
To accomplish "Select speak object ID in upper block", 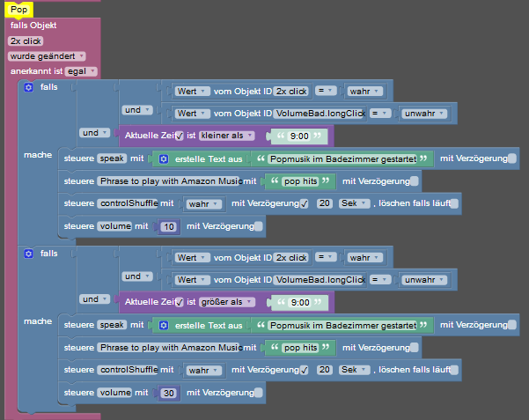I will pyautogui.click(x=112, y=158).
